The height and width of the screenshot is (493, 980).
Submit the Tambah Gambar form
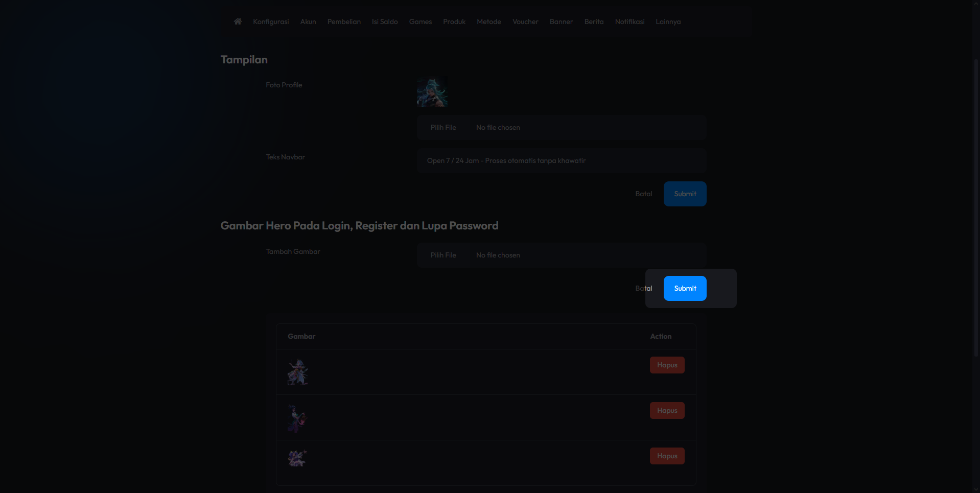point(685,288)
